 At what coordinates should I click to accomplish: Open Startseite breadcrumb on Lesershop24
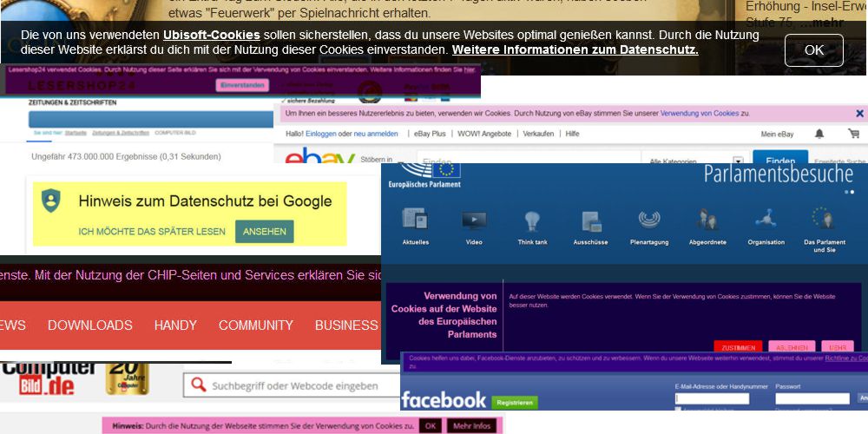(76, 133)
